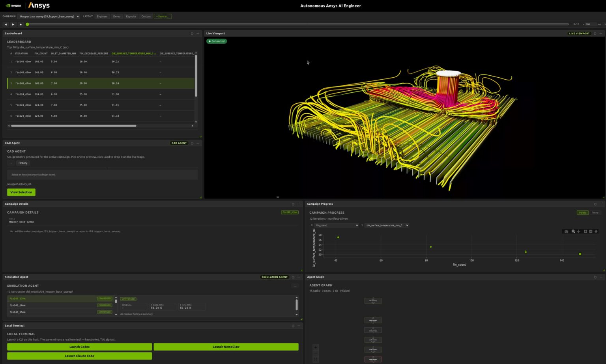Maximize the Campaign Progress panel
The width and height of the screenshot is (606, 364).
click(x=595, y=204)
